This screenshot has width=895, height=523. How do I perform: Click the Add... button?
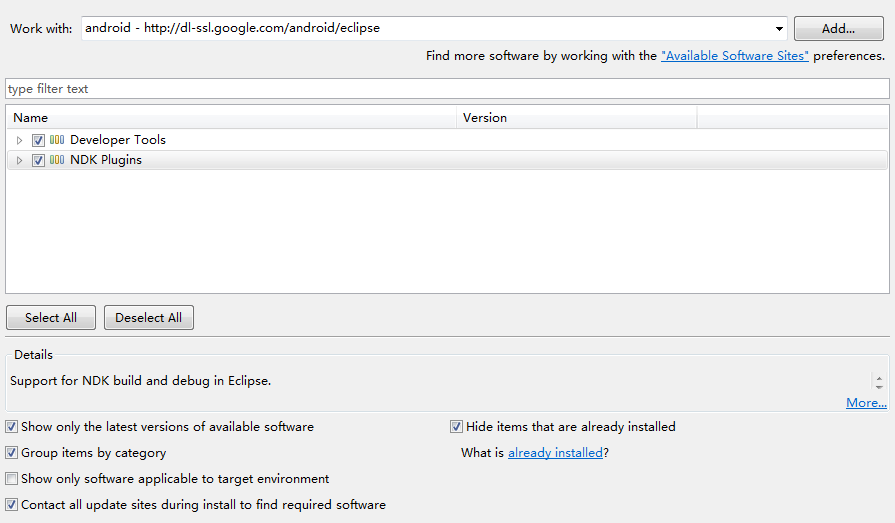pyautogui.click(x=838, y=29)
